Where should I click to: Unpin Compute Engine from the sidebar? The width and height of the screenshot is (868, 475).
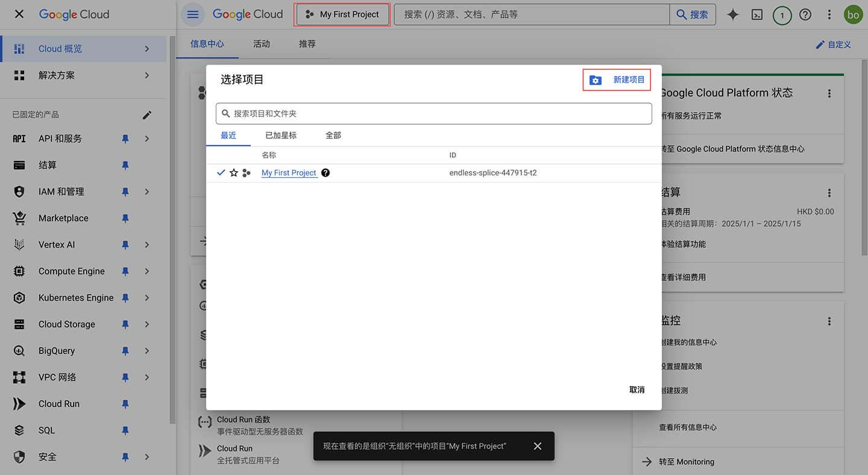(x=125, y=271)
